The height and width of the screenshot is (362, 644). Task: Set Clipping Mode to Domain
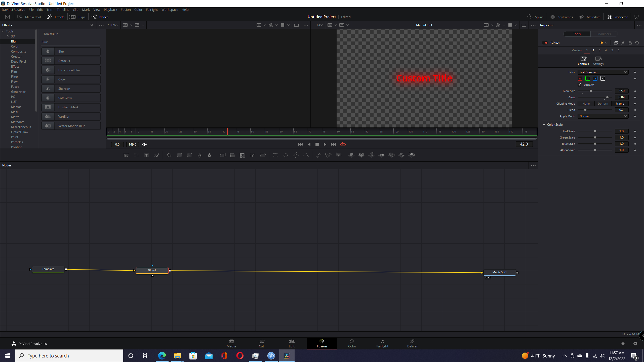(x=603, y=104)
